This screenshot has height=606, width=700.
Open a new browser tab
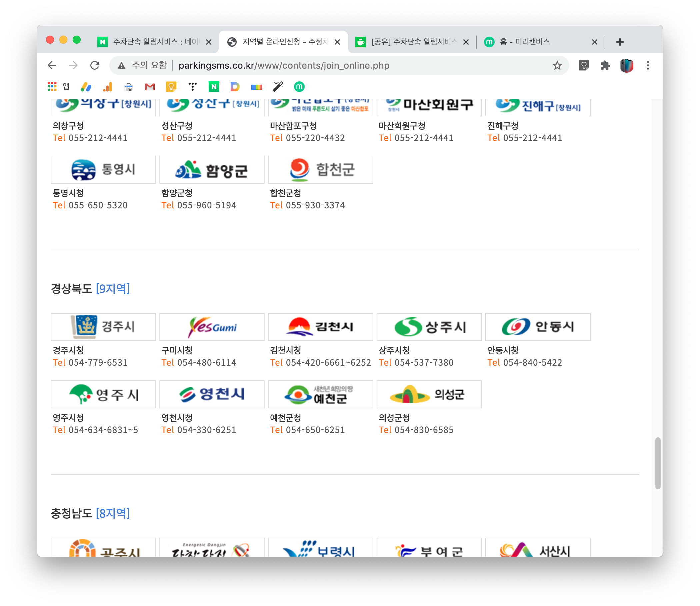[620, 42]
